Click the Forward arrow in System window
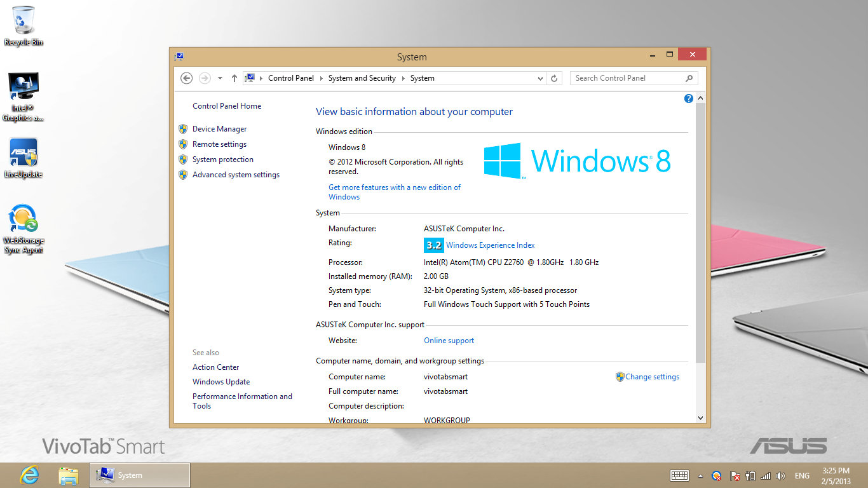This screenshot has width=868, height=488. [205, 78]
